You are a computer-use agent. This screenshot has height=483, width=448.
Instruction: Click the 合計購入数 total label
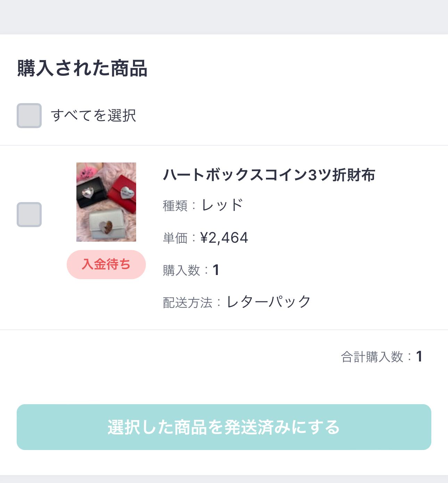coord(372,357)
